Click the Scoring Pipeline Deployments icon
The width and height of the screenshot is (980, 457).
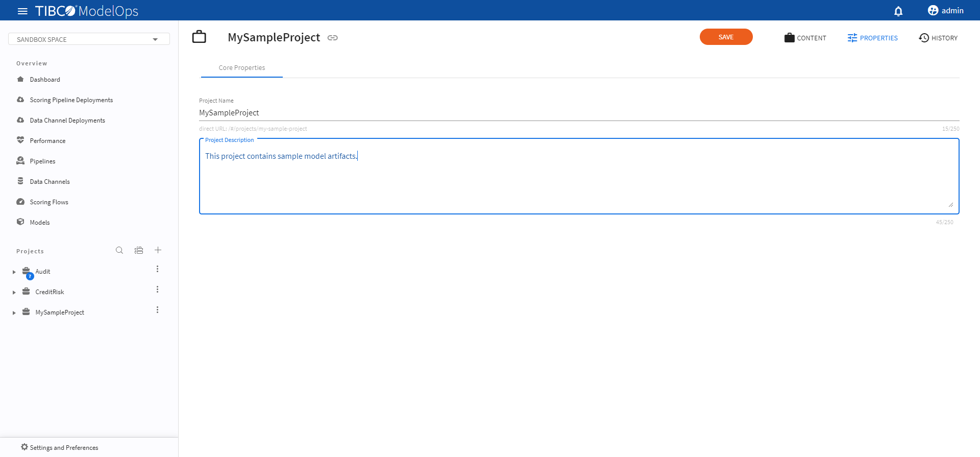coord(20,100)
